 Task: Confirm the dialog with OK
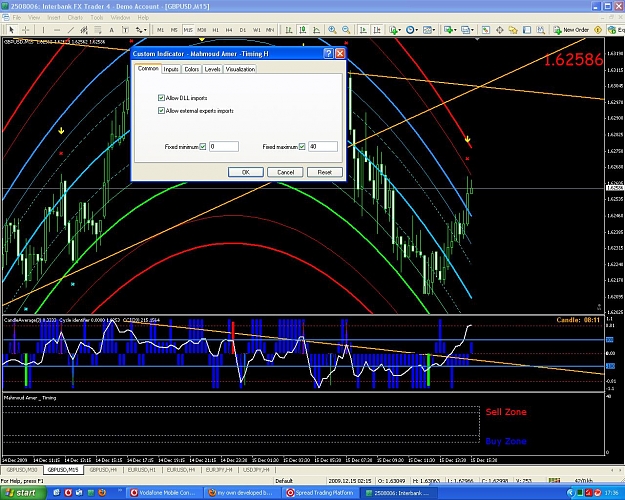[x=246, y=172]
